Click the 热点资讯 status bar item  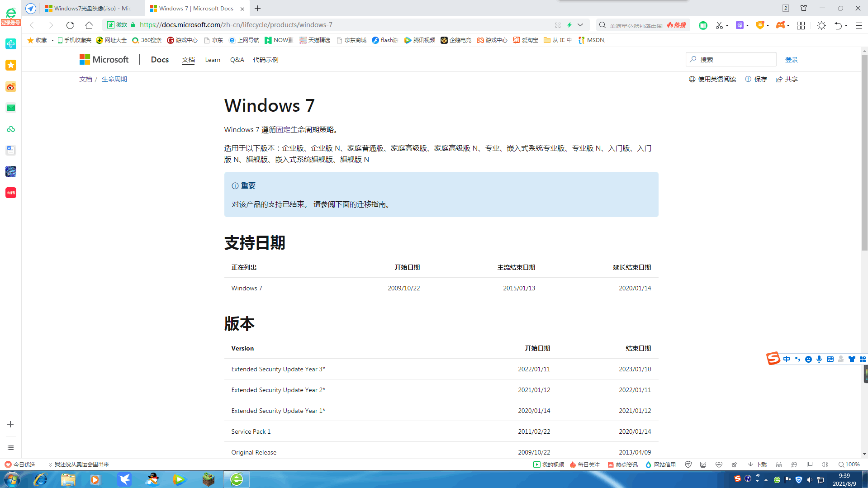(x=622, y=464)
